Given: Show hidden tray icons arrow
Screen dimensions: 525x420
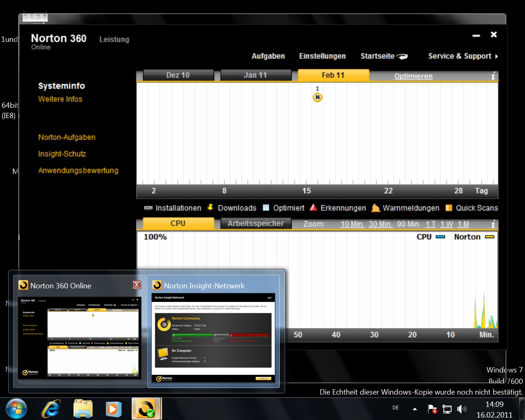Looking at the screenshot, I should pos(415,409).
